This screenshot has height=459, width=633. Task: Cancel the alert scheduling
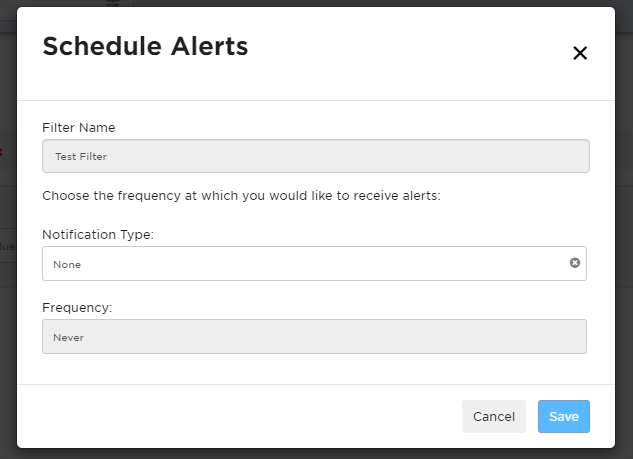click(x=494, y=416)
